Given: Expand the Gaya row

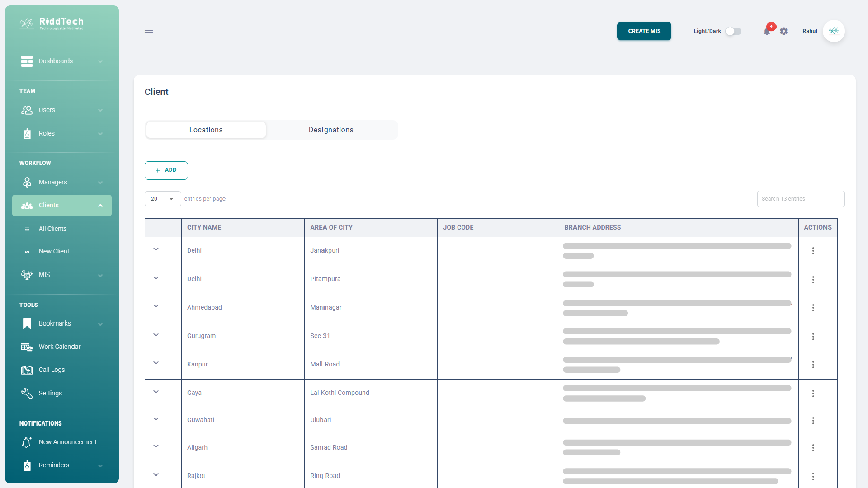Looking at the screenshot, I should [156, 392].
